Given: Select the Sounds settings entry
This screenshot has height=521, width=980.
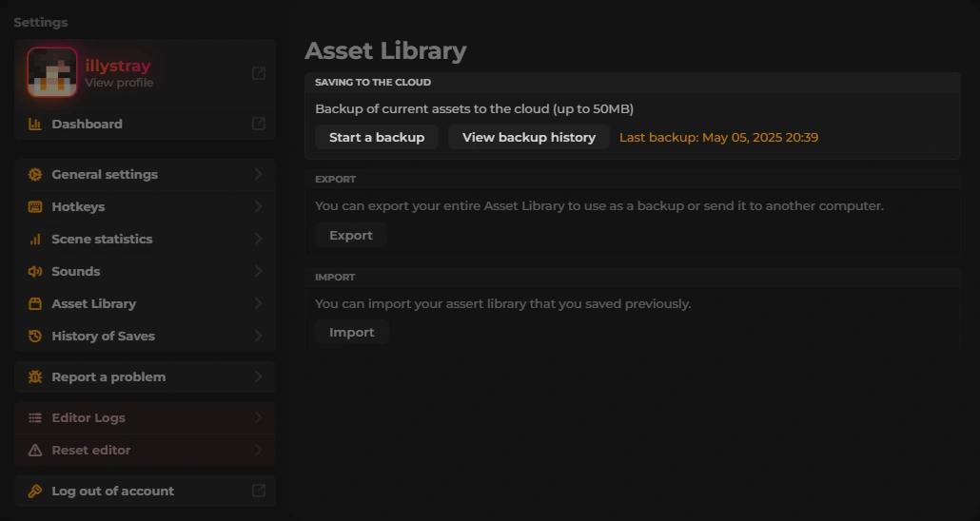Looking at the screenshot, I should (x=145, y=271).
